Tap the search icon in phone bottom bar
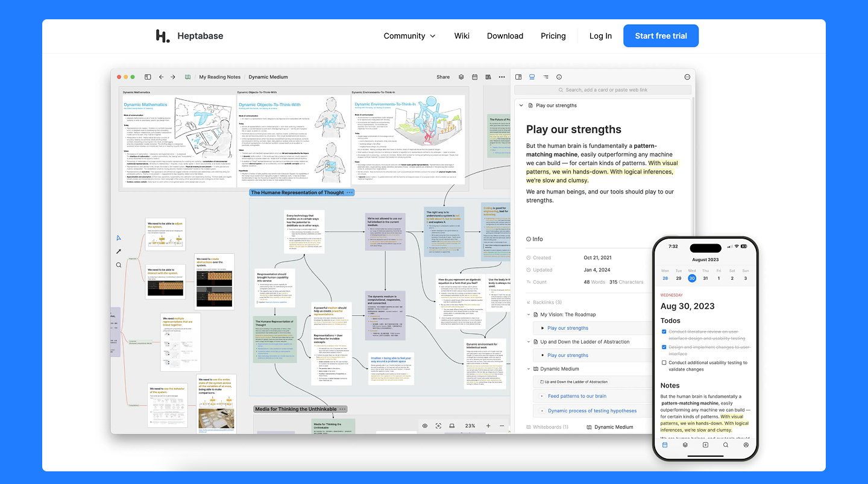The height and width of the screenshot is (484, 868). [x=726, y=445]
